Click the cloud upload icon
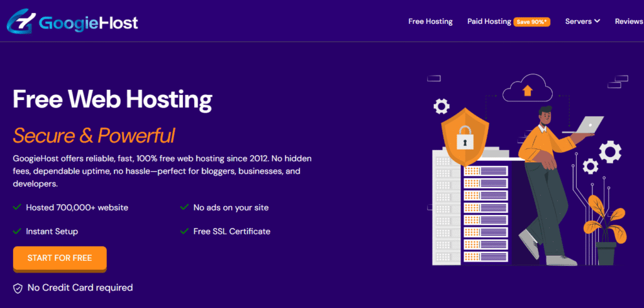644x308 pixels. (527, 91)
